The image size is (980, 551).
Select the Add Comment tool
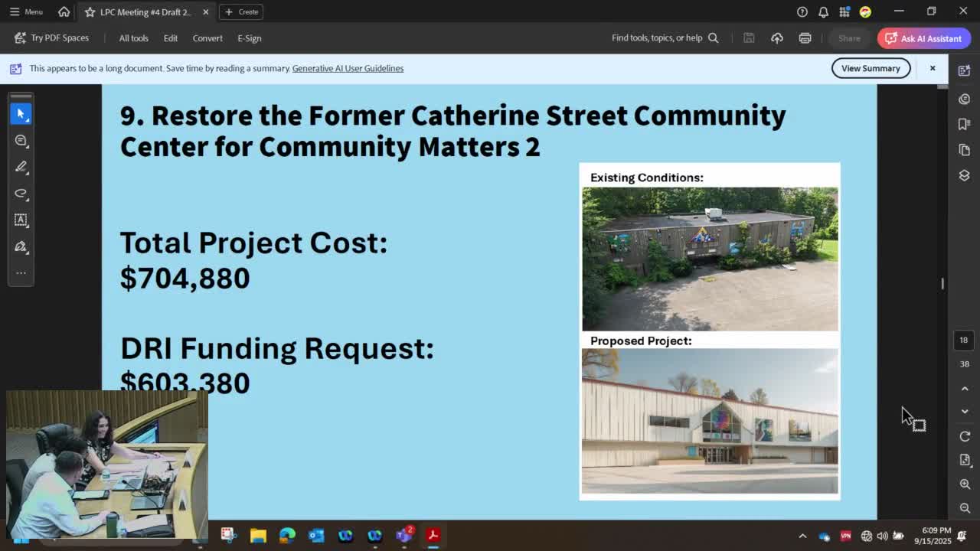pos(21,141)
